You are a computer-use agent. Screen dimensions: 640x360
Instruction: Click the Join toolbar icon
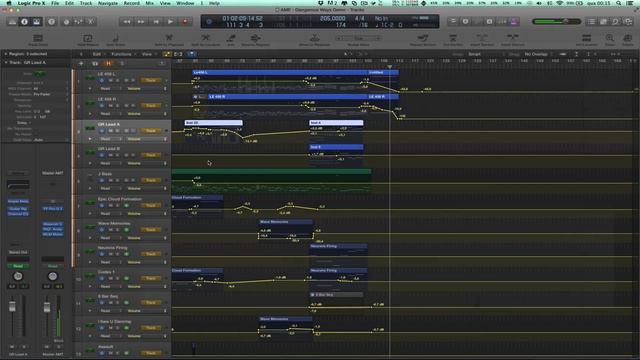point(231,40)
